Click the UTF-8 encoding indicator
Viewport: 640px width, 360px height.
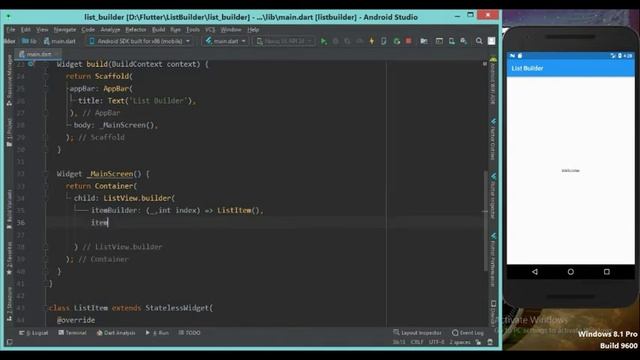pos(436,342)
